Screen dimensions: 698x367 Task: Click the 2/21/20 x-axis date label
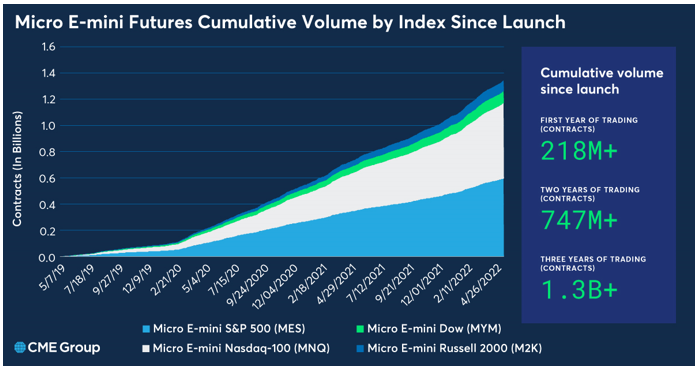coord(167,279)
